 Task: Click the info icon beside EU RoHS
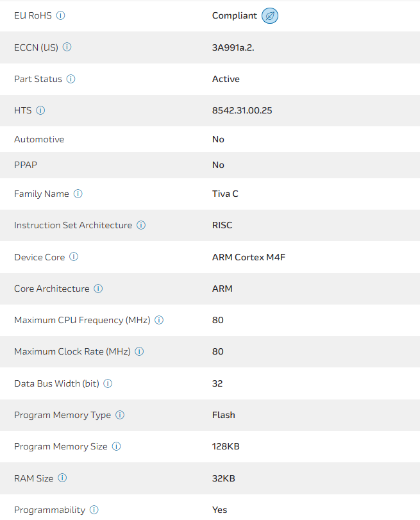(61, 15)
